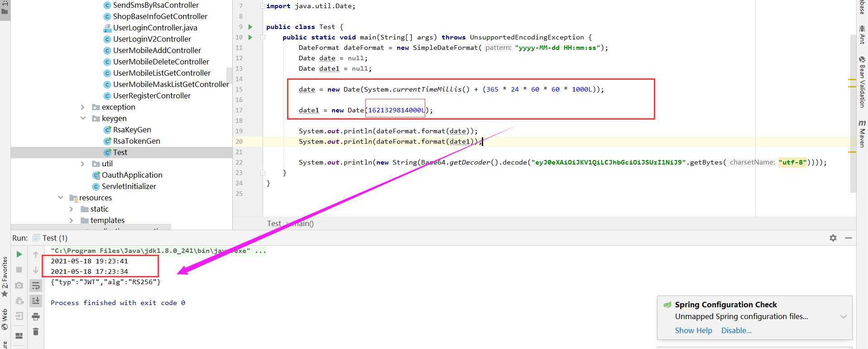Select UserMobileListGetController in tree
868x349 pixels.
click(162, 73)
